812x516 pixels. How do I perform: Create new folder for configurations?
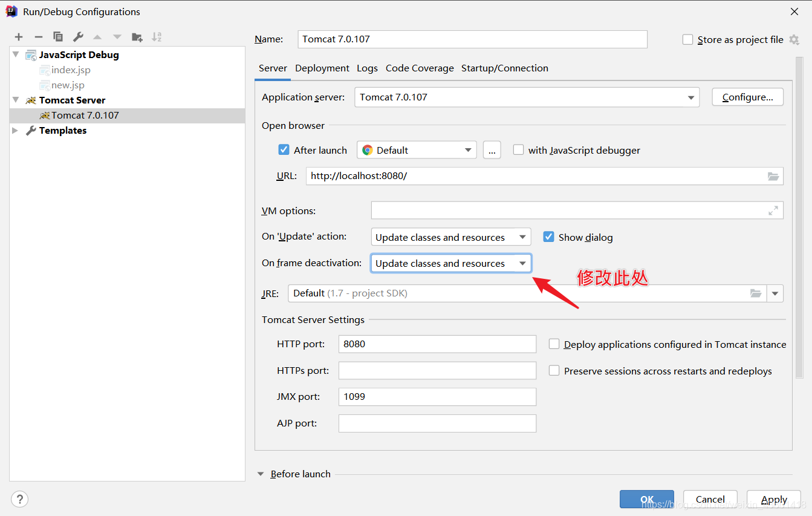[x=137, y=37]
